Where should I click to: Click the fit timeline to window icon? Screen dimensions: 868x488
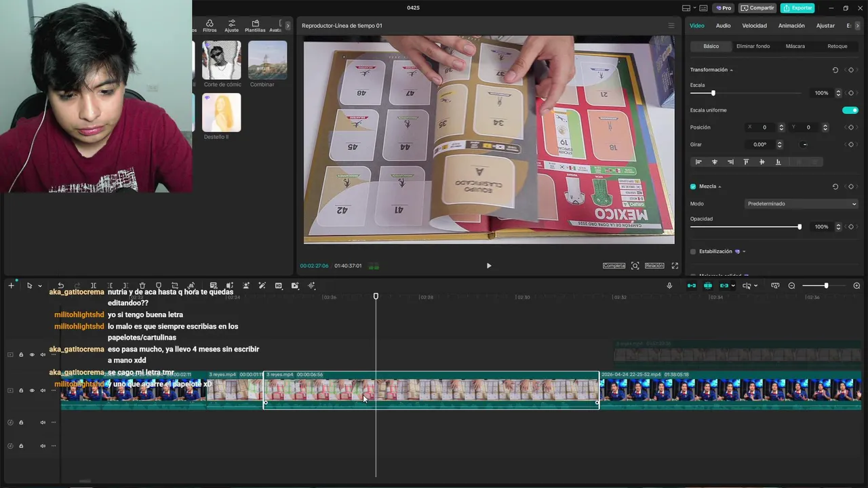pyautogui.click(x=775, y=285)
